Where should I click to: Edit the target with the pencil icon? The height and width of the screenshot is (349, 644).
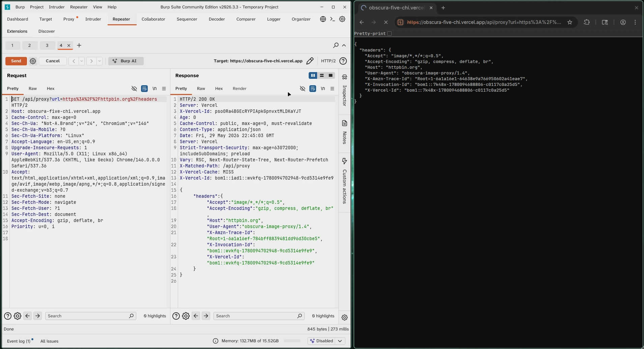click(x=310, y=61)
